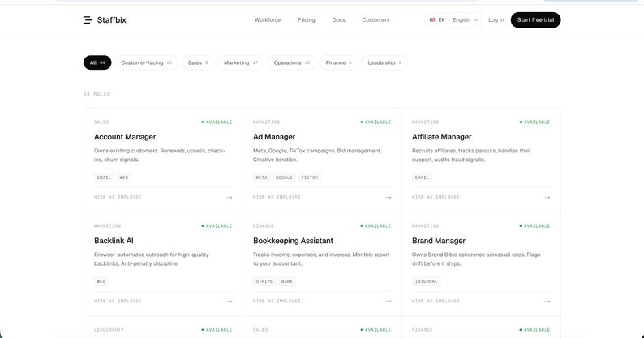644x338 pixels.
Task: Hire Backlink AI as employee
Action: pos(118,301)
